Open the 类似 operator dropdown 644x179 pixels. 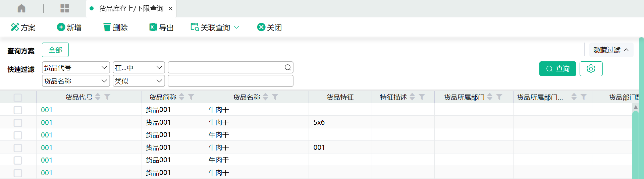coord(139,81)
